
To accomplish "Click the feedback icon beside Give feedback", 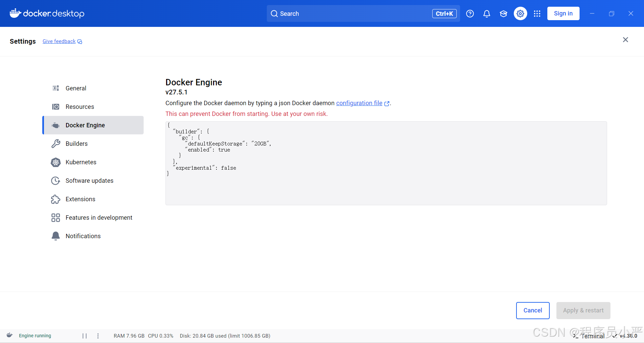I will pos(80,42).
